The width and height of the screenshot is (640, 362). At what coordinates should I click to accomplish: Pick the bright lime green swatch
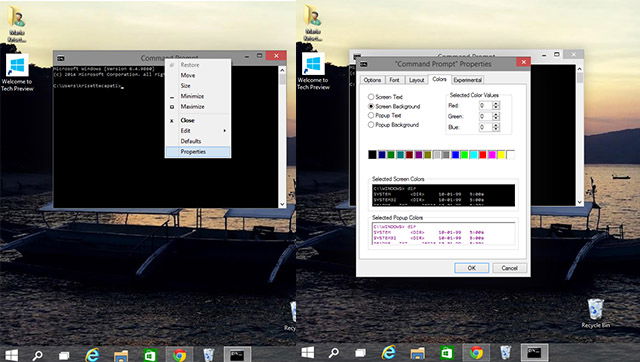(x=464, y=155)
